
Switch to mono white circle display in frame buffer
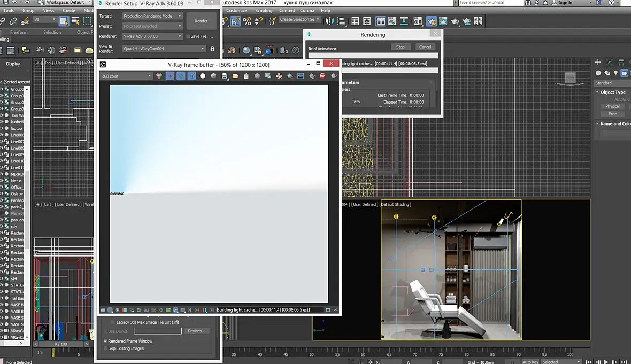(203, 76)
